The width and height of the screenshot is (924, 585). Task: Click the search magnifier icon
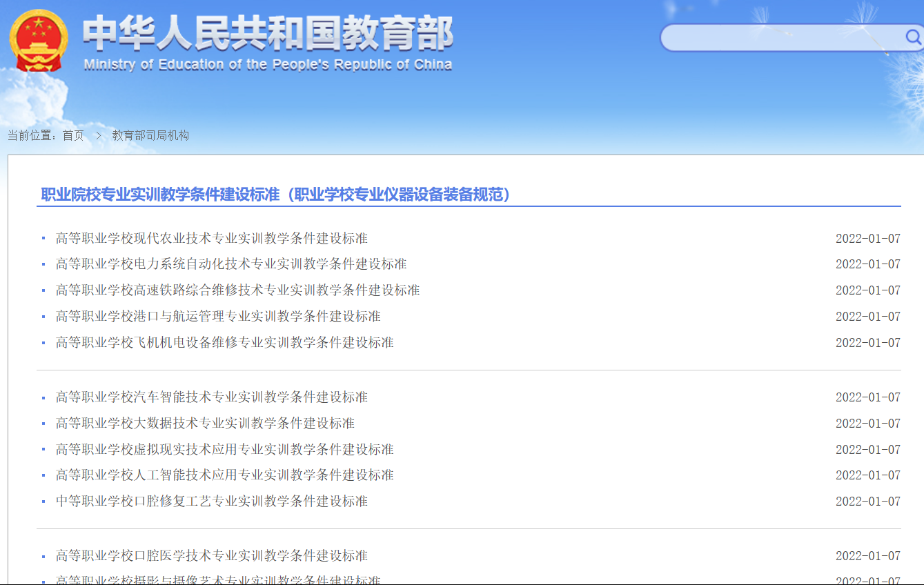click(x=913, y=37)
